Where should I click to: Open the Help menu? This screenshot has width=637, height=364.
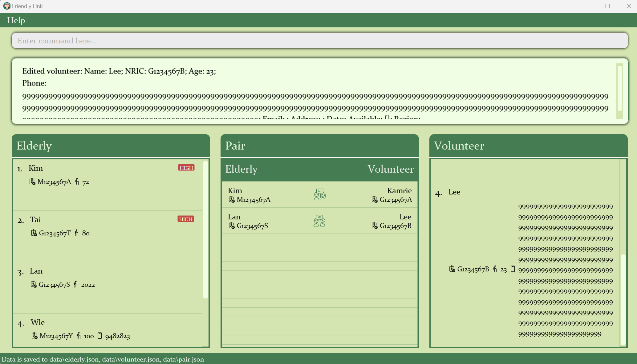[16, 20]
